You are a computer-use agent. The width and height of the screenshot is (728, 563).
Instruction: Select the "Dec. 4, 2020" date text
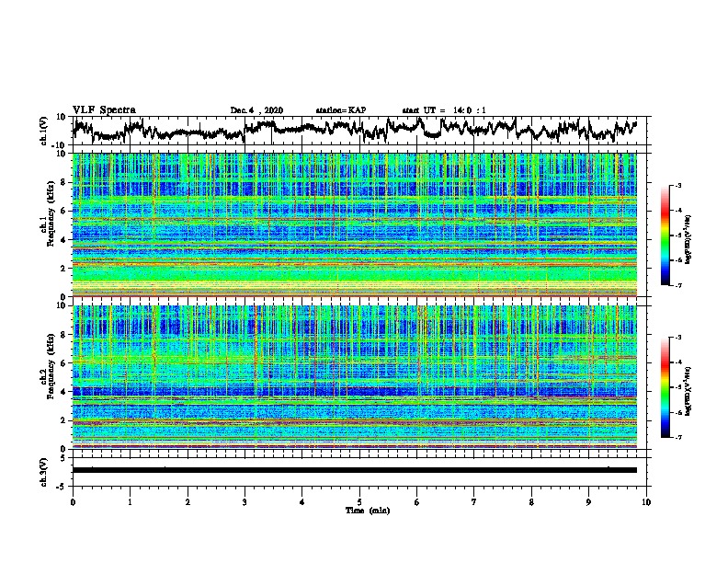pos(256,110)
